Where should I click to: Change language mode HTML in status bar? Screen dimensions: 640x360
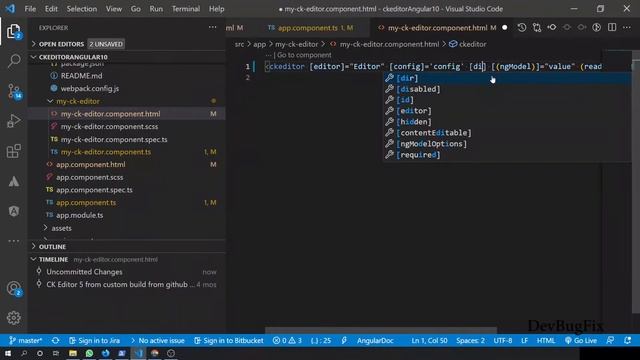coord(546,340)
